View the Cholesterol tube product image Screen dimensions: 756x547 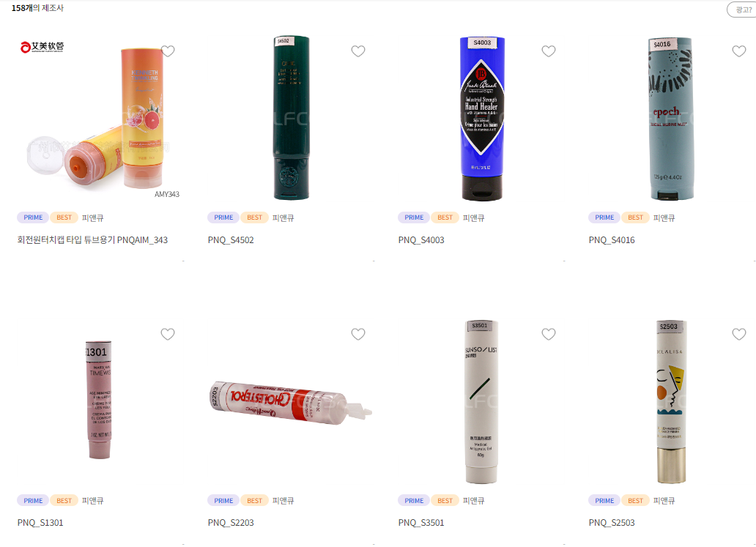pyautogui.click(x=292, y=403)
